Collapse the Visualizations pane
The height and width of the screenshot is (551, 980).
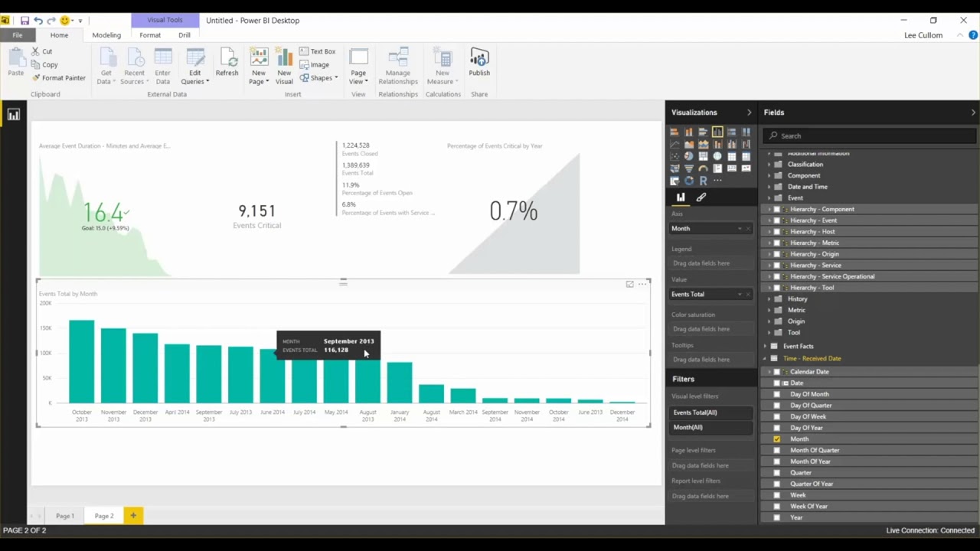click(x=750, y=112)
